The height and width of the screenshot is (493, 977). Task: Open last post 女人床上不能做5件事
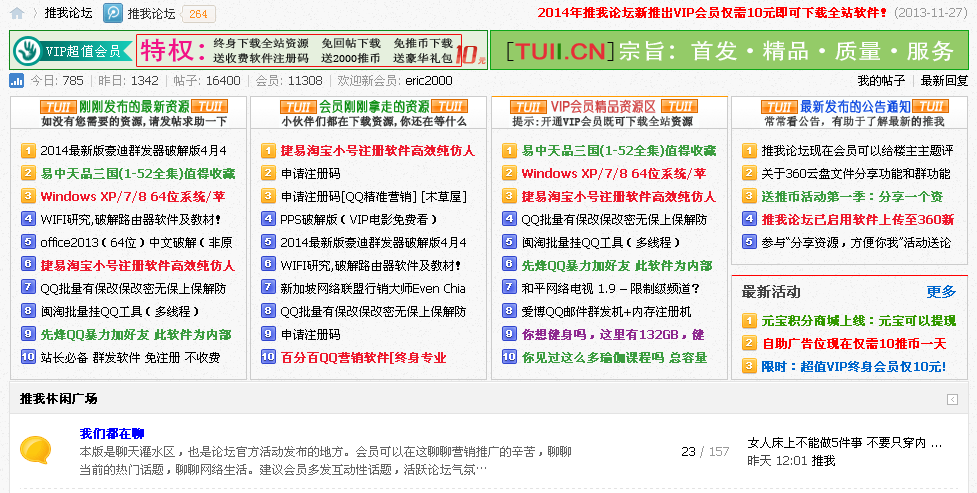click(x=844, y=443)
